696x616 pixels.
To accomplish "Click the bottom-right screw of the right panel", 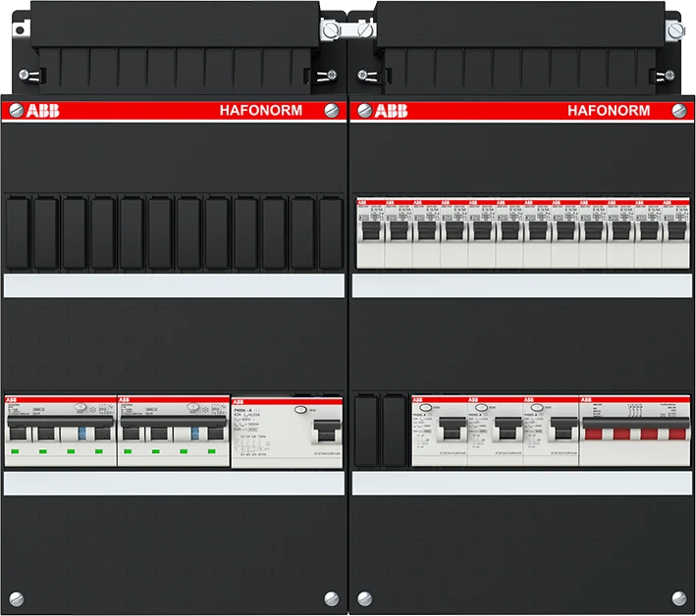I will point(680,596).
